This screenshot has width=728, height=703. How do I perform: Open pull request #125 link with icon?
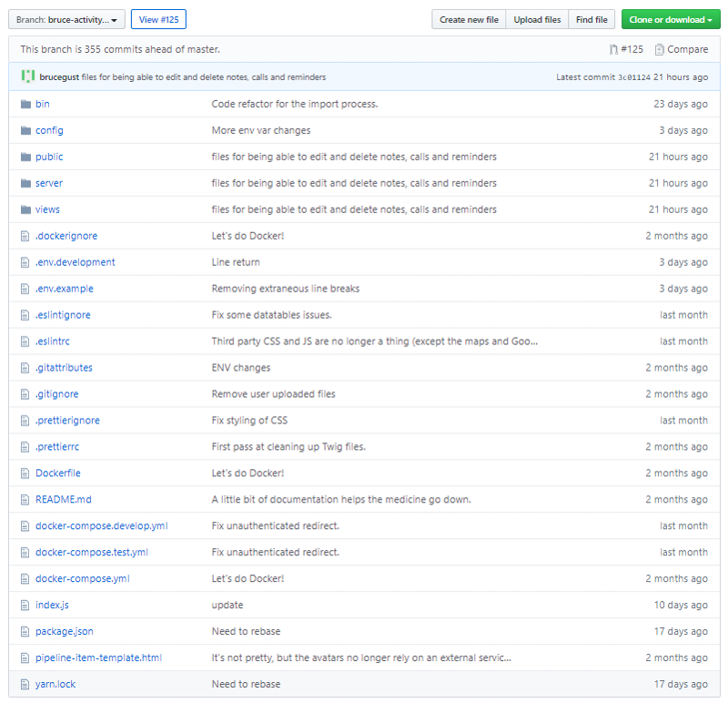(x=626, y=49)
